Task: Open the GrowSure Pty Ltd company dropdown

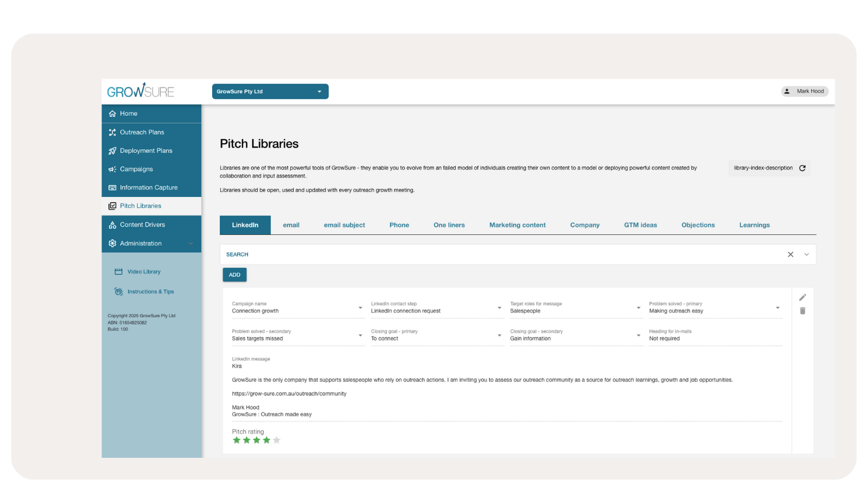Action: pyautogui.click(x=270, y=92)
